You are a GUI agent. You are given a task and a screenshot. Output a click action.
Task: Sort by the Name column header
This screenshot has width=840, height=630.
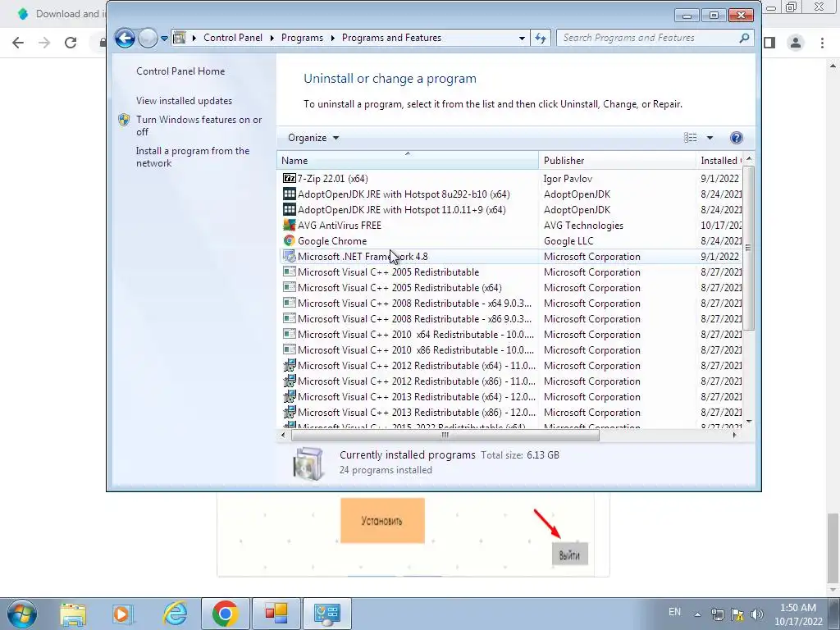[x=408, y=160]
